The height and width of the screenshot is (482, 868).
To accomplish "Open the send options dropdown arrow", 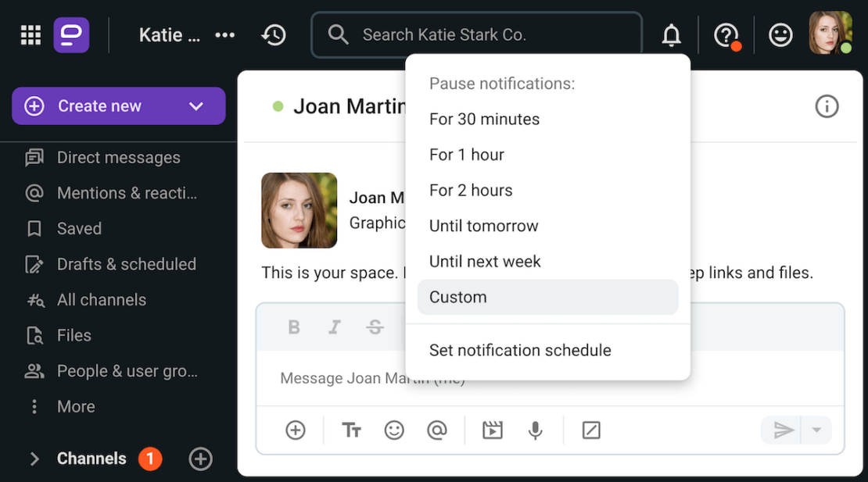I will tap(816, 430).
